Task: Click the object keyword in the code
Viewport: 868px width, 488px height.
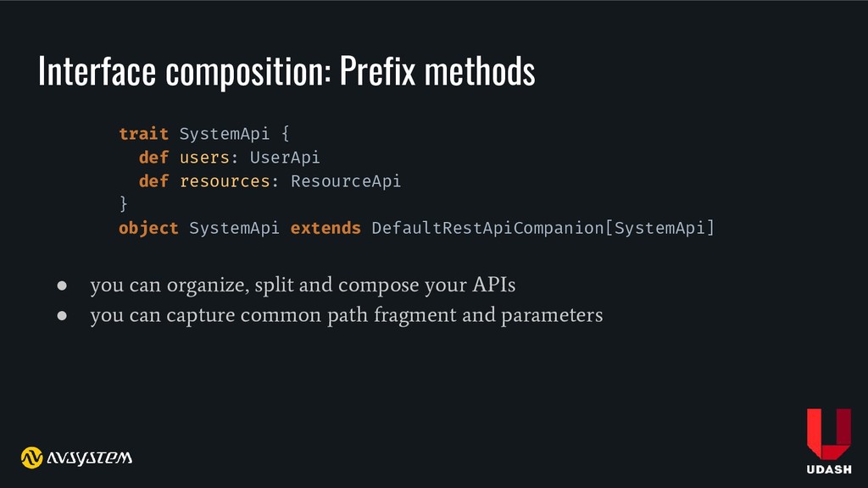Action: (148, 228)
